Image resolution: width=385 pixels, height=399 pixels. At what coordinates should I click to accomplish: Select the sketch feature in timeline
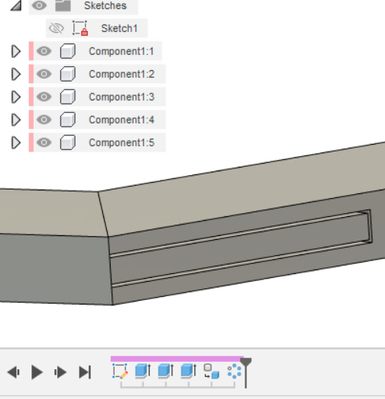[120, 371]
